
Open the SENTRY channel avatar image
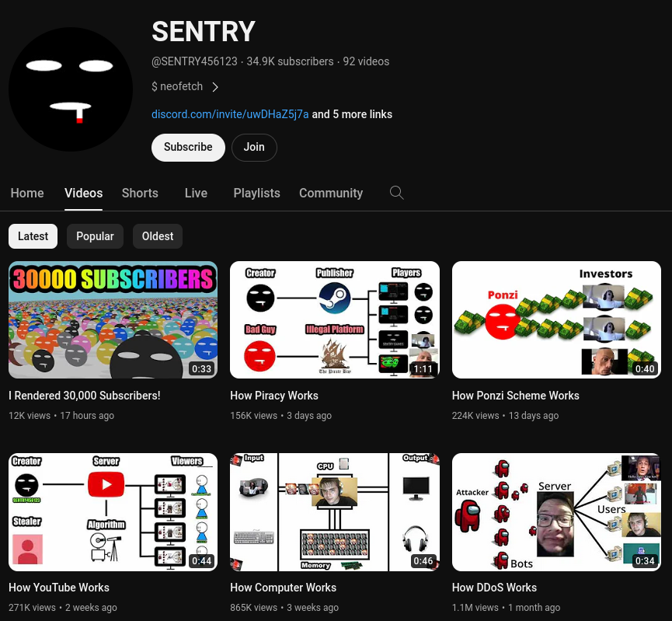click(71, 89)
